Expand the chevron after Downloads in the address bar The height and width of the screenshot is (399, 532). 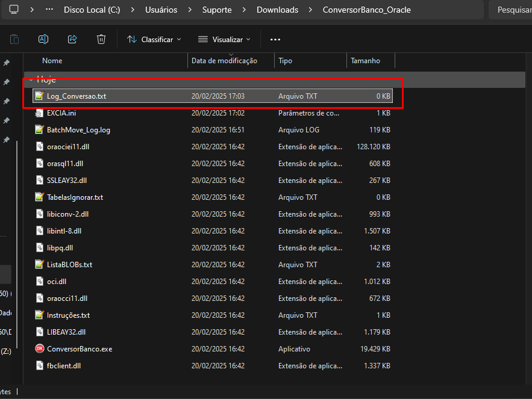coord(310,10)
